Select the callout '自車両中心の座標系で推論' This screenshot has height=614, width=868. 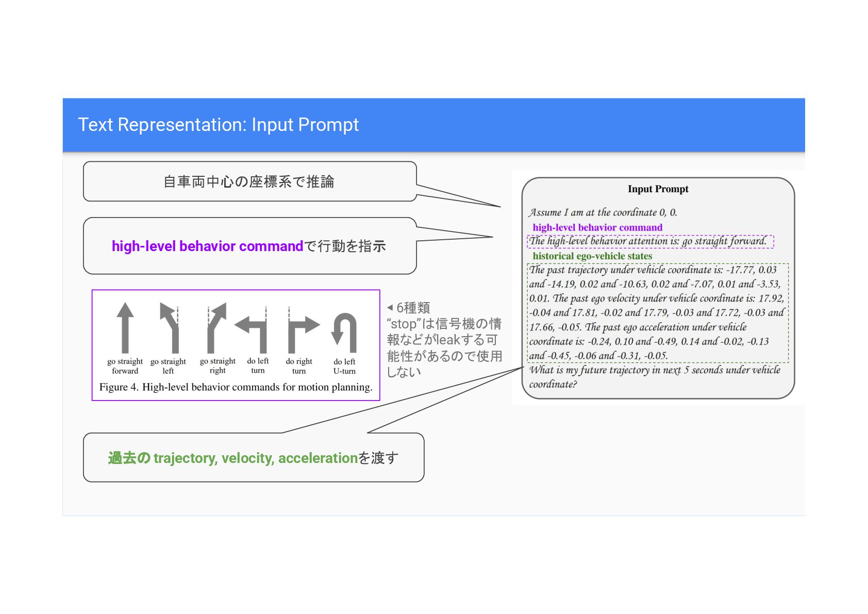click(x=249, y=181)
